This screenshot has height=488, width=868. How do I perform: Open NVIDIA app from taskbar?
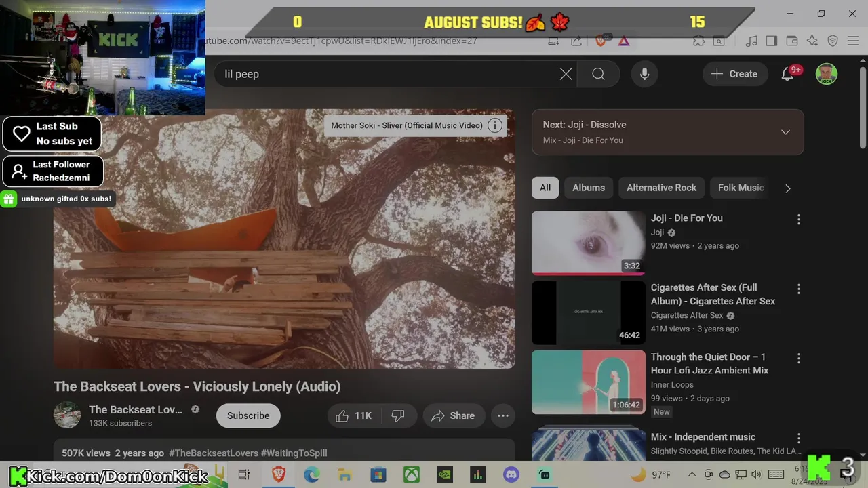coord(445,474)
